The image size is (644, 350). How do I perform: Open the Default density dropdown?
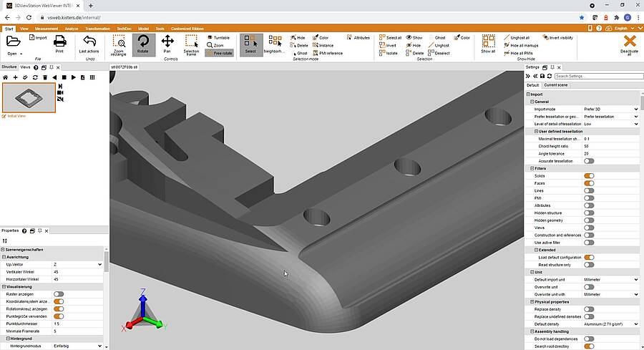click(x=611, y=324)
